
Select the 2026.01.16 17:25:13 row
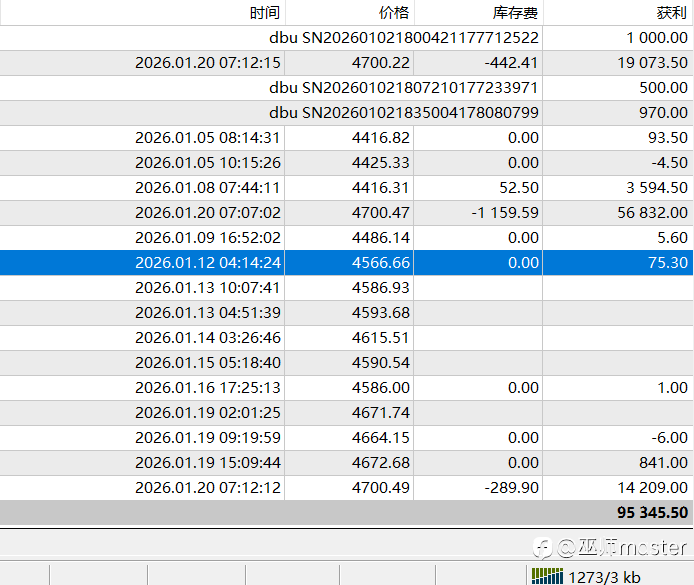[x=347, y=388]
